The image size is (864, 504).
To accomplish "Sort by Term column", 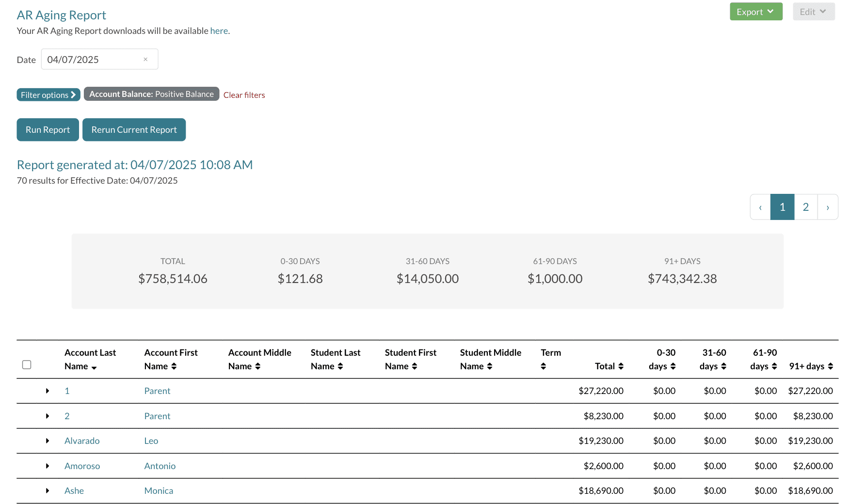I will (544, 366).
